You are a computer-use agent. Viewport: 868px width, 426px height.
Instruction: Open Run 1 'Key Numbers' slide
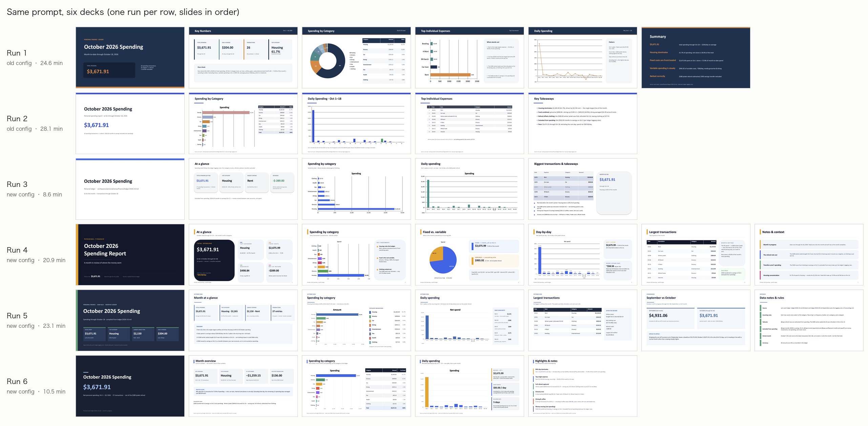point(243,58)
